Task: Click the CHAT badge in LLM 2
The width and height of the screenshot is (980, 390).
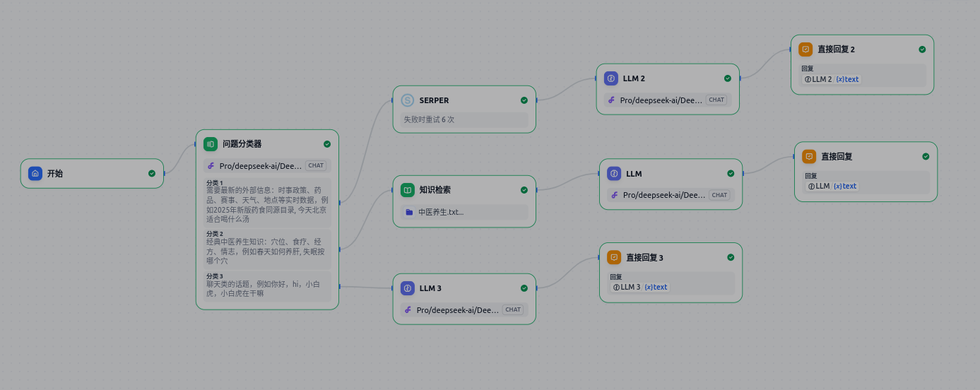Action: click(716, 100)
